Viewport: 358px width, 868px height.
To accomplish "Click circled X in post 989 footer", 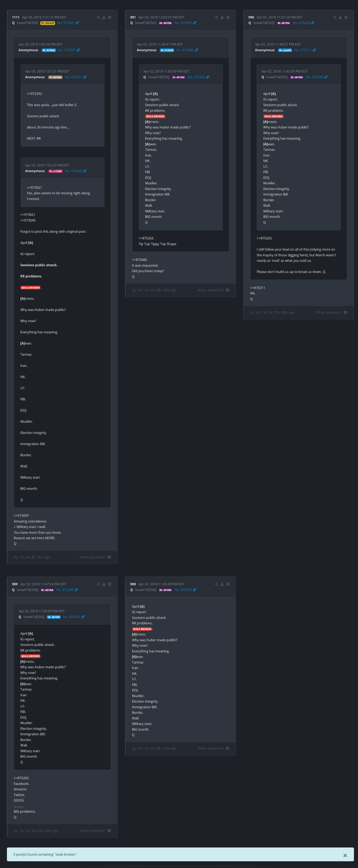I will pyautogui.click(x=109, y=831).
